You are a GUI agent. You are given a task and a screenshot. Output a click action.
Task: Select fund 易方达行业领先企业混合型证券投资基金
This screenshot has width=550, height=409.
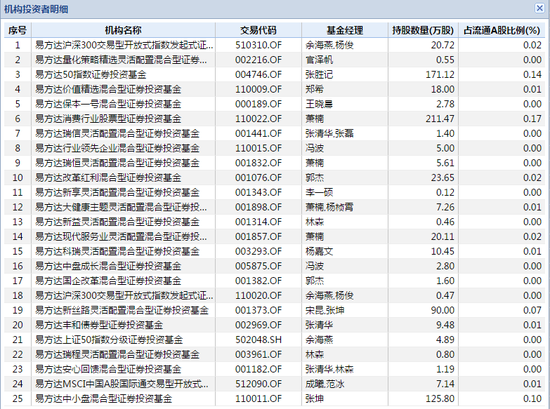[118, 148]
